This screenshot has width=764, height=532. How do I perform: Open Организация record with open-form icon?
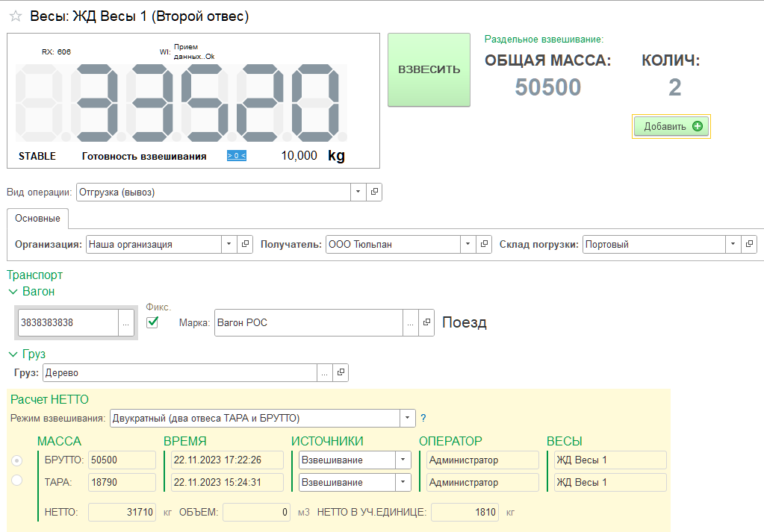(x=245, y=245)
